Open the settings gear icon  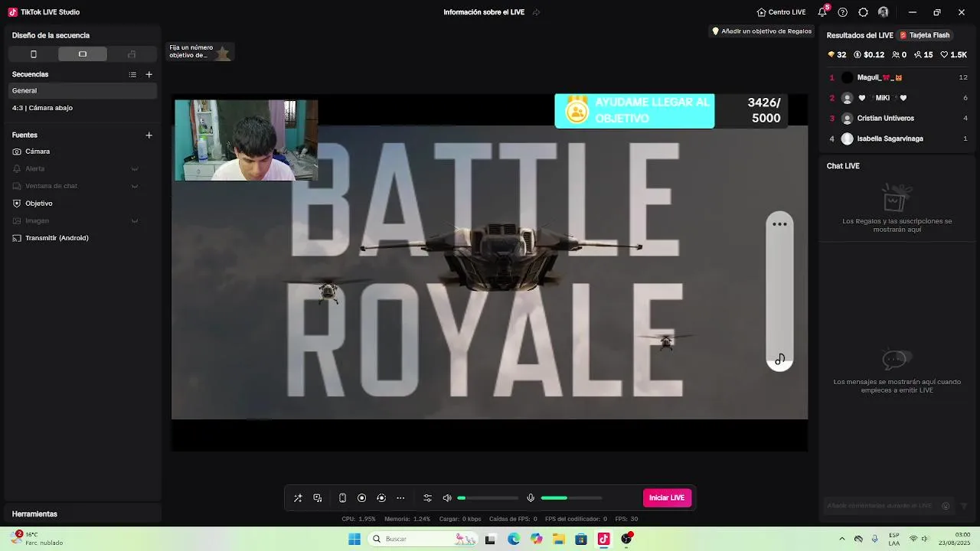863,12
